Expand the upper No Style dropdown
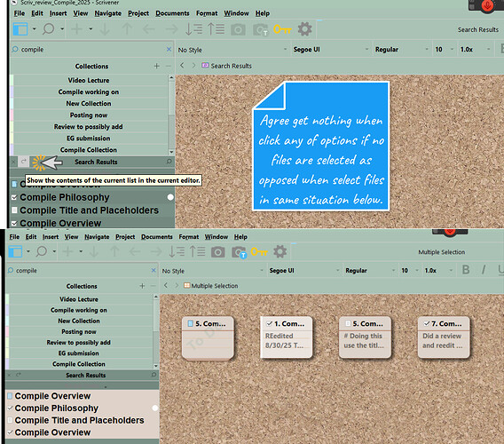Screen dimensions: 504x444 232,50
